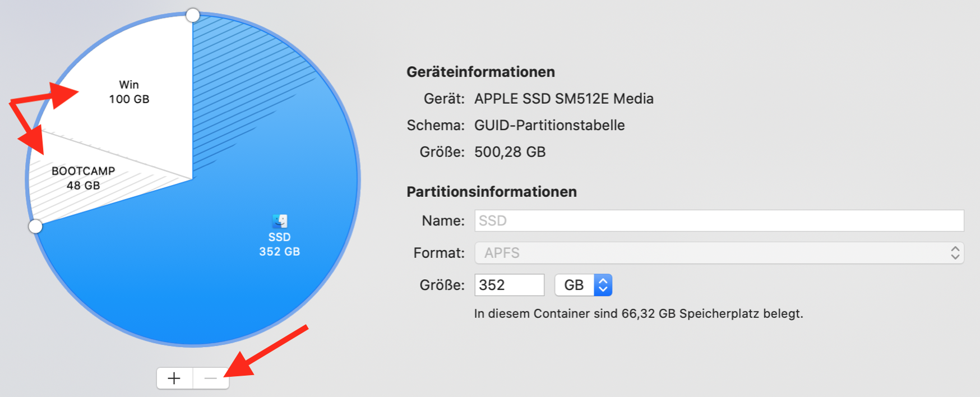This screenshot has width=980, height=397.
Task: Click the GUID-Partitionstabelle schema text
Action: (x=549, y=125)
